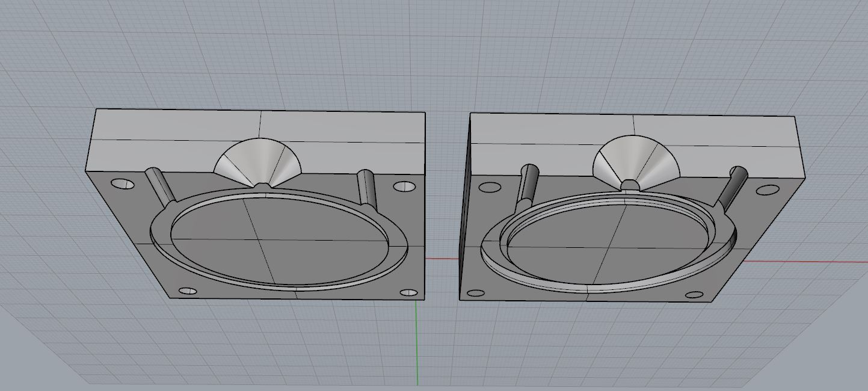Pick the upper-right bolt hole of right mold
Screen dimensions: 868x391
point(768,191)
